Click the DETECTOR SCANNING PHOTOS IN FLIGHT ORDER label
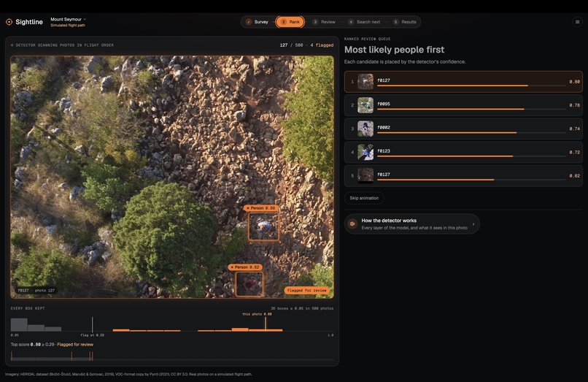Viewport: 588px width, 382px height. click(x=64, y=45)
